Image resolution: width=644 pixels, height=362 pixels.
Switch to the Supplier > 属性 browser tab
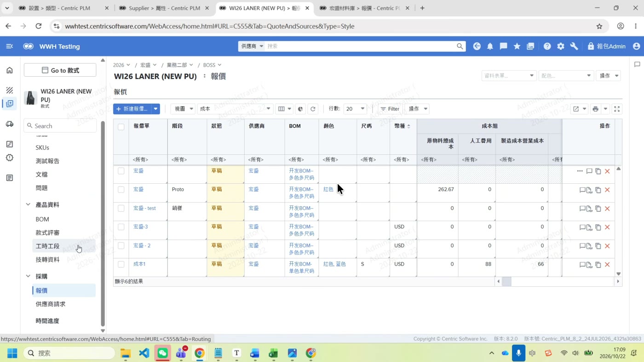163,8
